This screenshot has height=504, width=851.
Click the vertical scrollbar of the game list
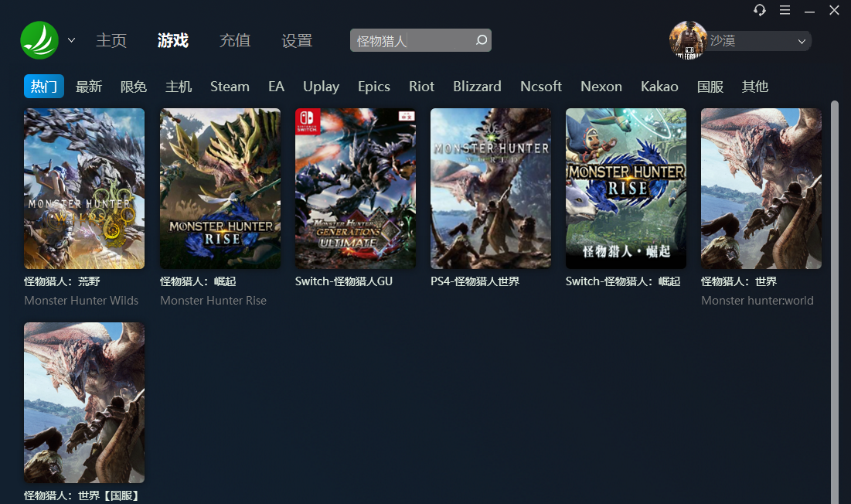tap(835, 302)
